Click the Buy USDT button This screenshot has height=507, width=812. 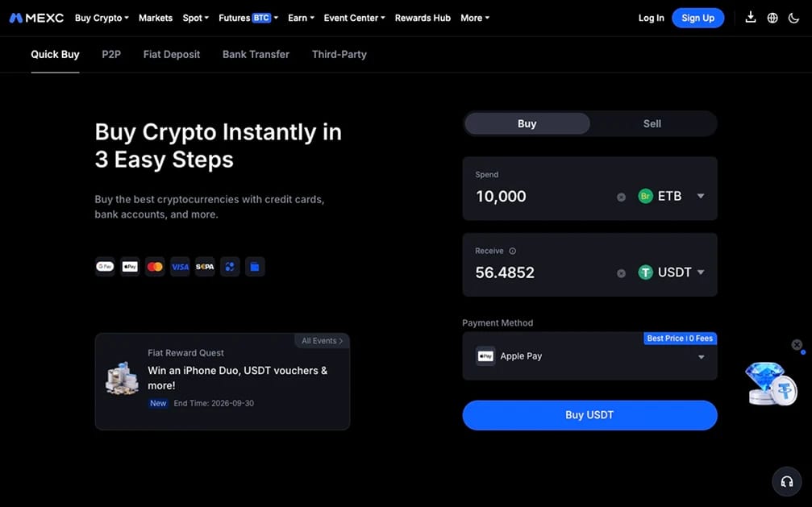(589, 415)
